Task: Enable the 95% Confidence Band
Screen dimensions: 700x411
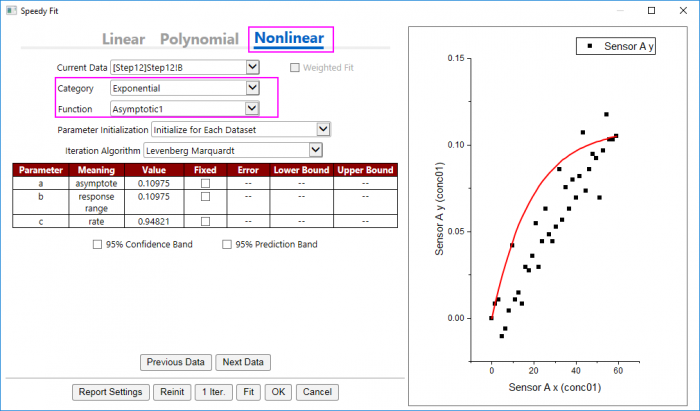Action: (x=97, y=244)
